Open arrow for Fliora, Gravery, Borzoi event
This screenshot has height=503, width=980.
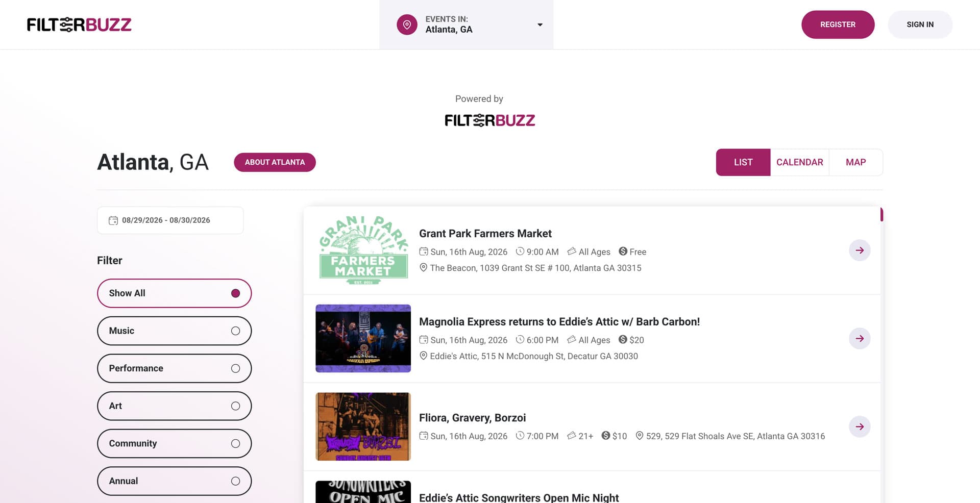860,426
